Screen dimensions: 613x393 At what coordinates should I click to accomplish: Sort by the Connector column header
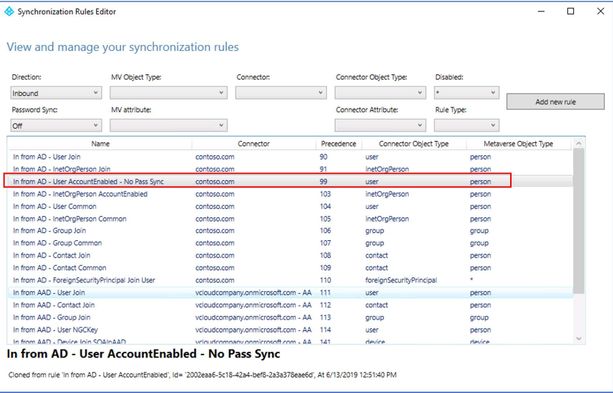click(253, 144)
